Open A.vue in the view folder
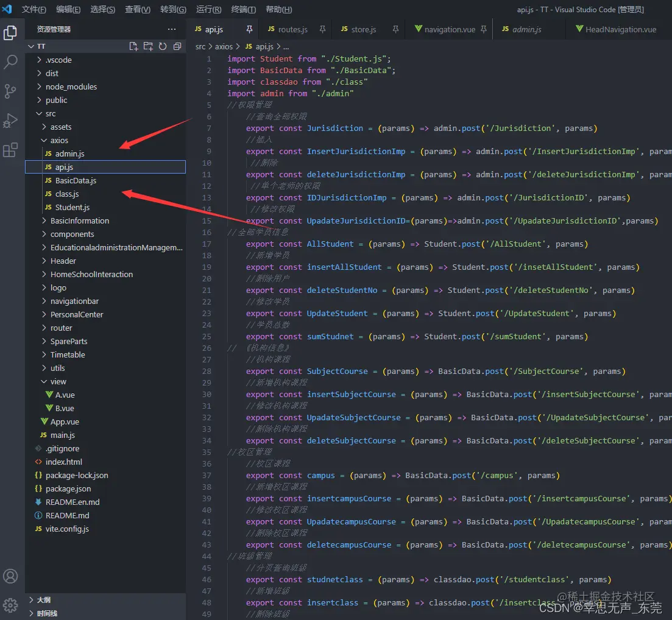Viewport: 672px width, 620px height. [105, 395]
